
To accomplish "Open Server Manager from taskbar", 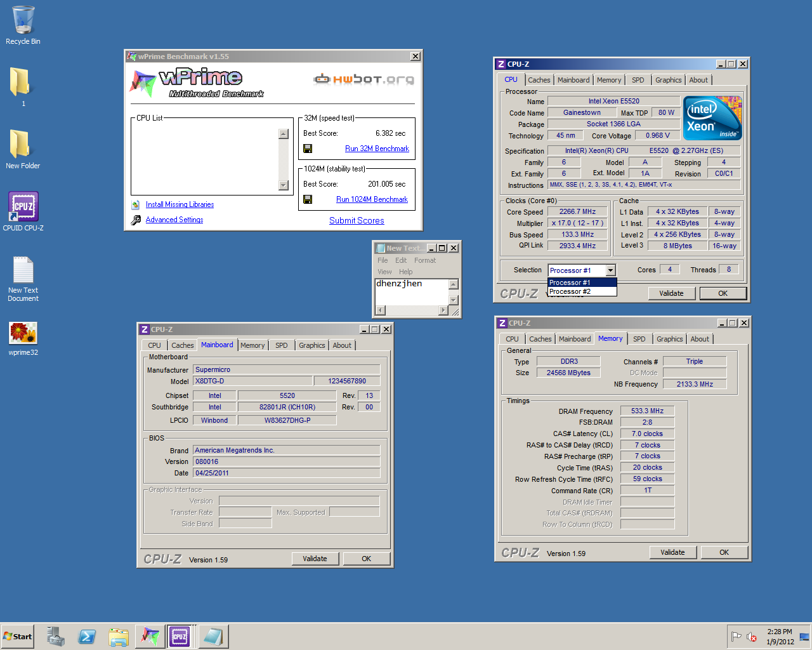I will 55,637.
